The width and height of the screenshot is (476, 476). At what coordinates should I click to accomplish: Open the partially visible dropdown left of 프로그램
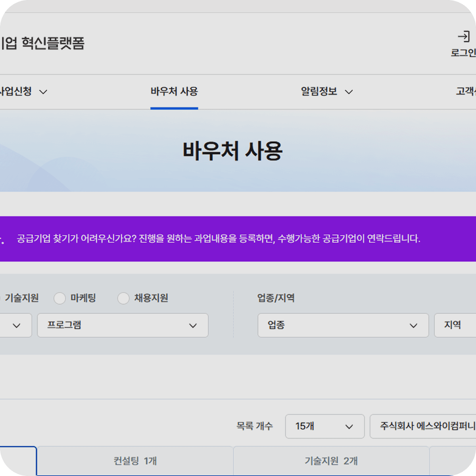tap(16, 325)
